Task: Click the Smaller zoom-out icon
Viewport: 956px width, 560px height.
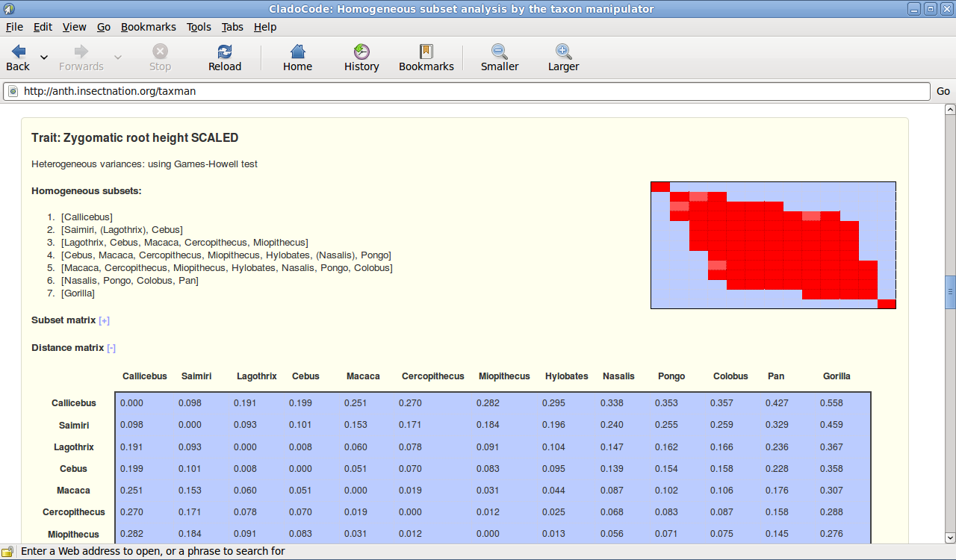Action: 500,52
